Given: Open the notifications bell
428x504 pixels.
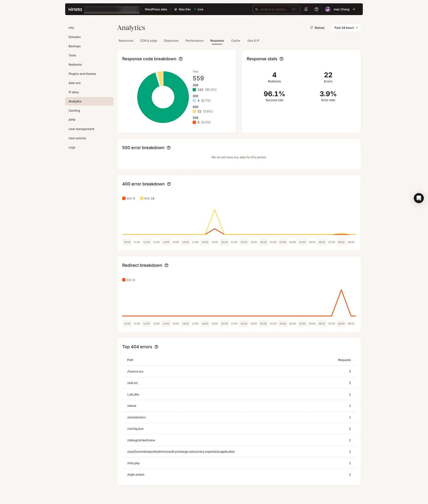Looking at the screenshot, I should point(306,9).
